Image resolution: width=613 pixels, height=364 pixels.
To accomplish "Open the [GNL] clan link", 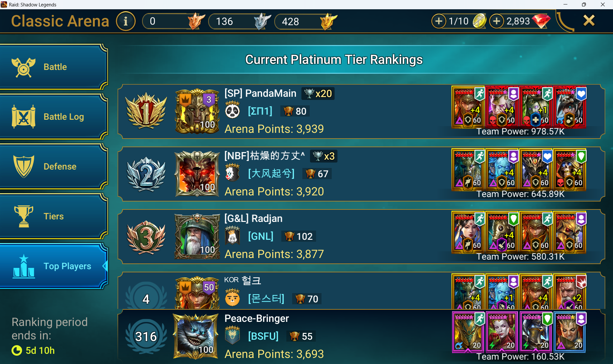I will point(261,236).
